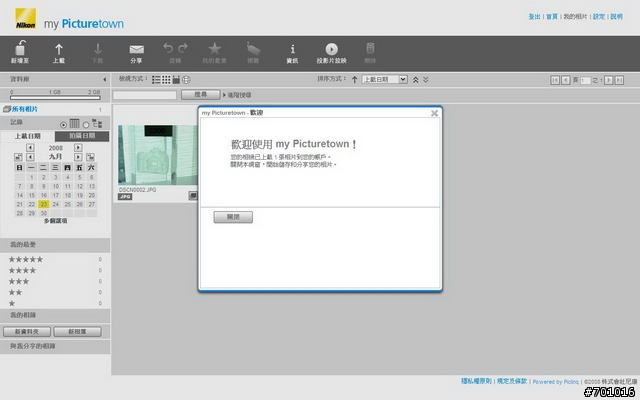Image resolution: width=640 pixels, height=400 pixels.
Task: Open the privacy policy link in footer
Action: pyautogui.click(x=476, y=381)
